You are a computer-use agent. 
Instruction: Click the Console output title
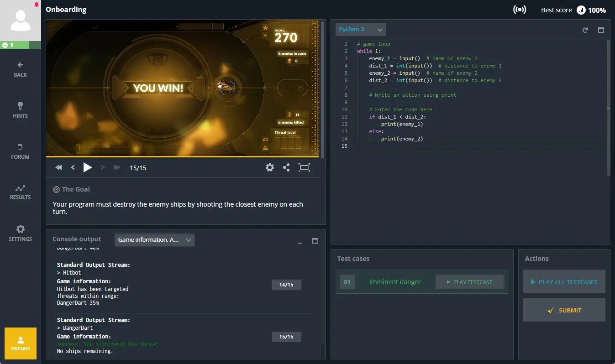[77, 239]
